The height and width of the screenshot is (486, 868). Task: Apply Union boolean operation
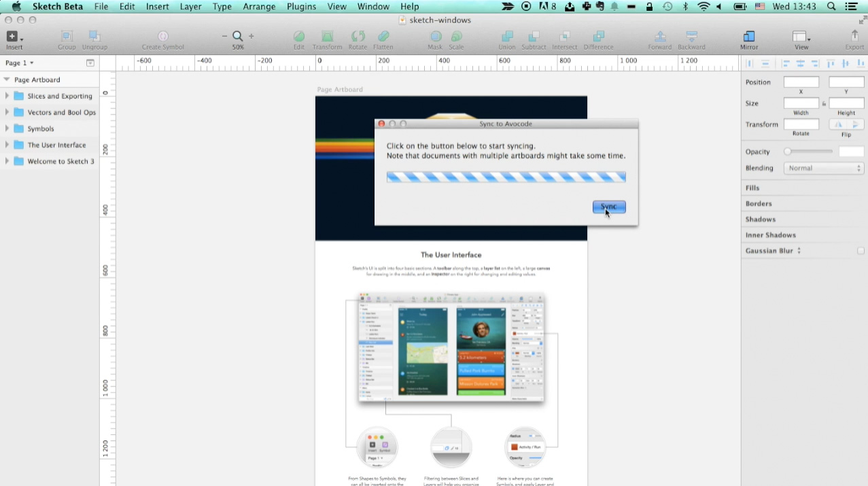pyautogui.click(x=507, y=37)
